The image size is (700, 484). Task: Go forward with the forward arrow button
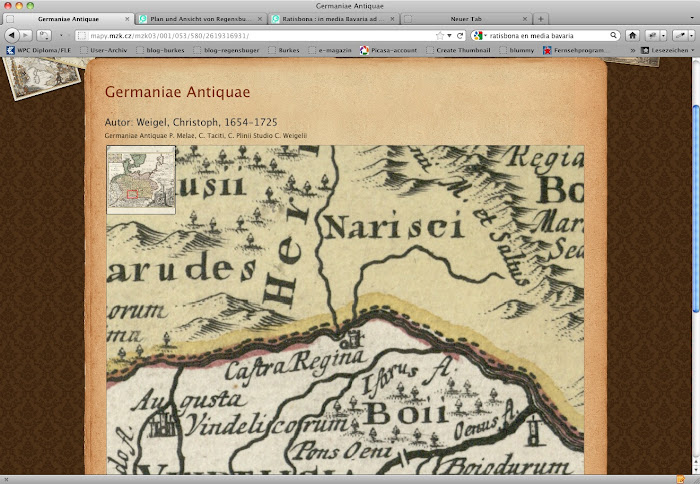tap(26, 35)
